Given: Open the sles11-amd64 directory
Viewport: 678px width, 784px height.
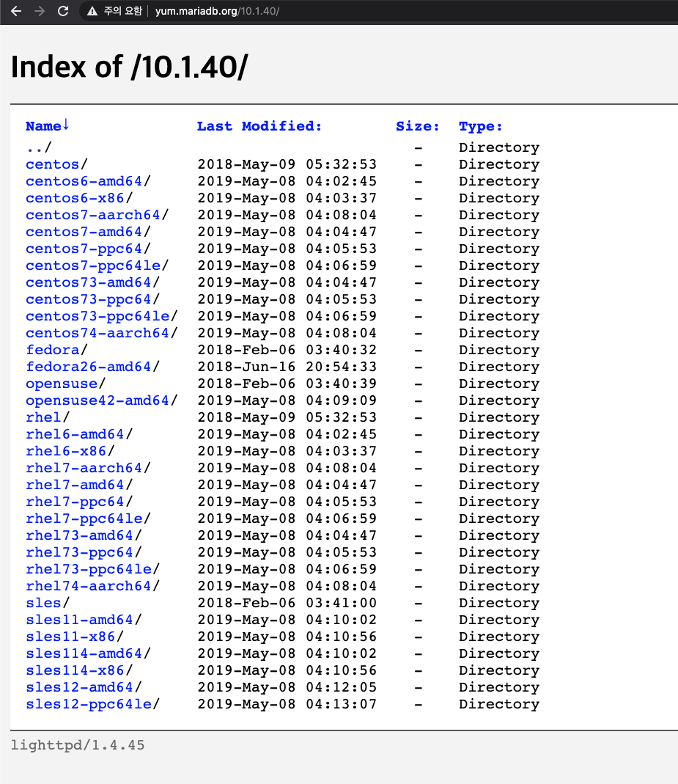Looking at the screenshot, I should tap(79, 620).
